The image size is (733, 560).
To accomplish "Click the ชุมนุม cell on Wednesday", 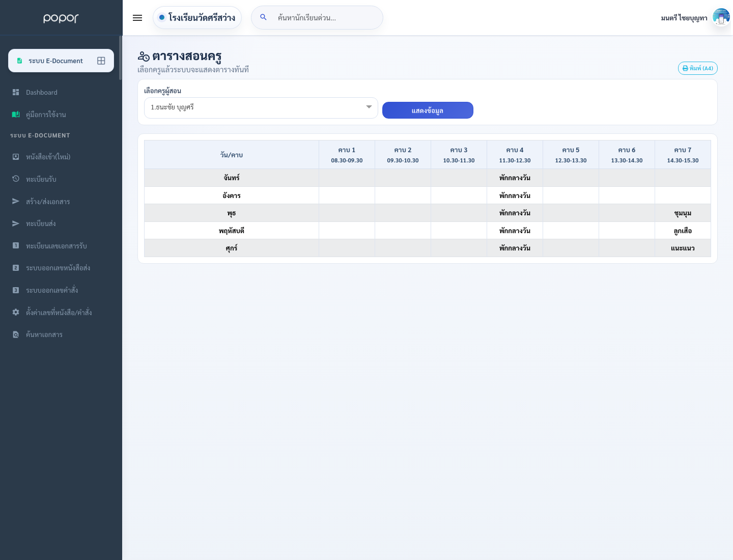I will coord(683,213).
